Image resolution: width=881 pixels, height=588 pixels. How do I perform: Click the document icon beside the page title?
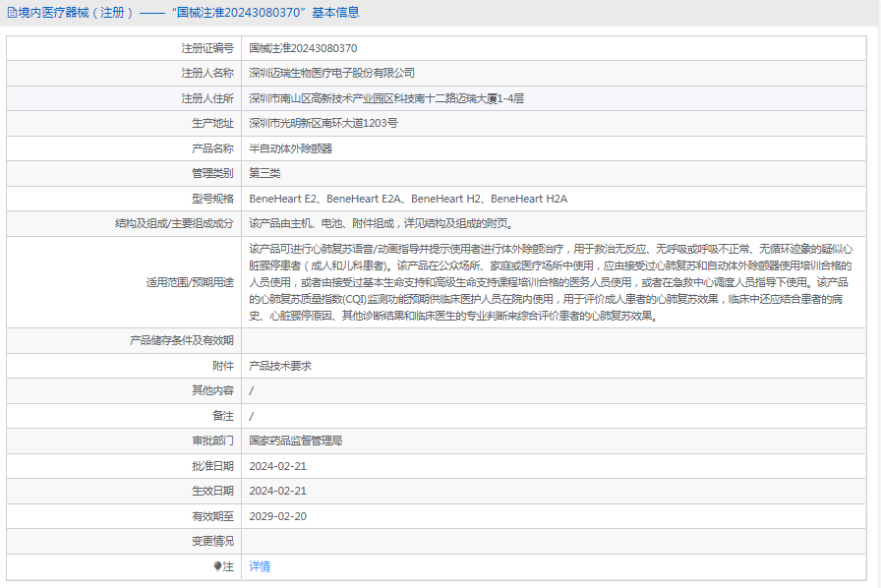pyautogui.click(x=12, y=13)
